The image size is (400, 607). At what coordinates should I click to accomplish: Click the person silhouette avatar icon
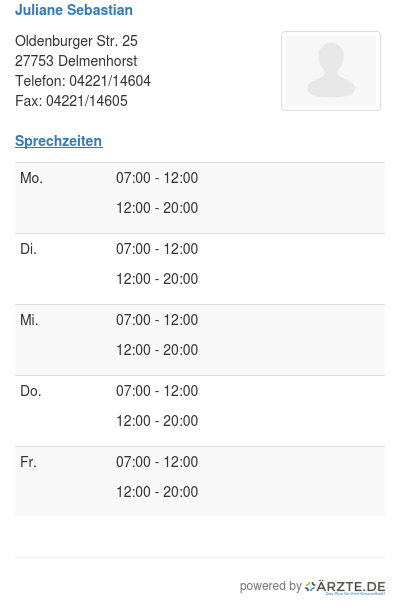click(x=331, y=70)
